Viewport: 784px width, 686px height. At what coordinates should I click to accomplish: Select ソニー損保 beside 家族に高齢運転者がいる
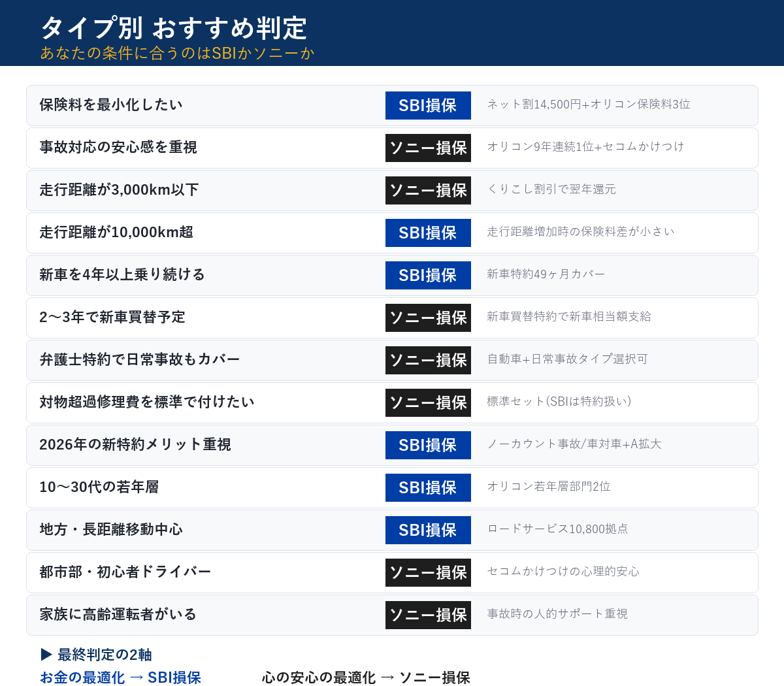[x=428, y=615]
